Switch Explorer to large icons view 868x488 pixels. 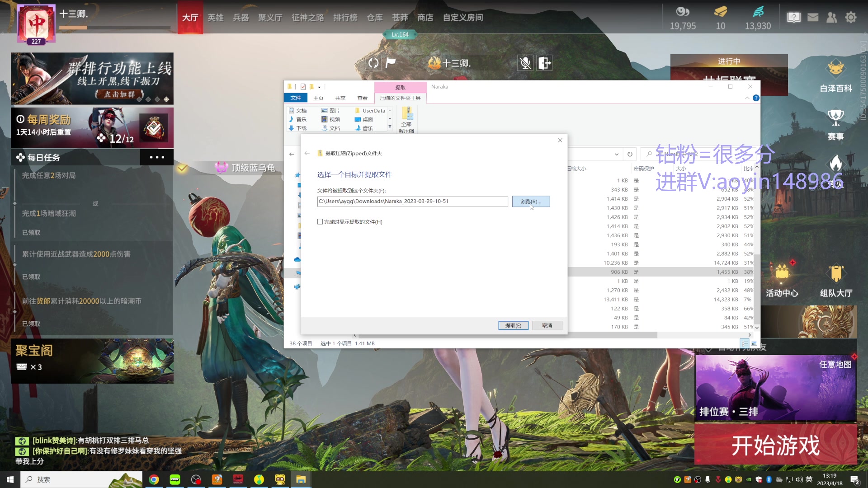[754, 343]
